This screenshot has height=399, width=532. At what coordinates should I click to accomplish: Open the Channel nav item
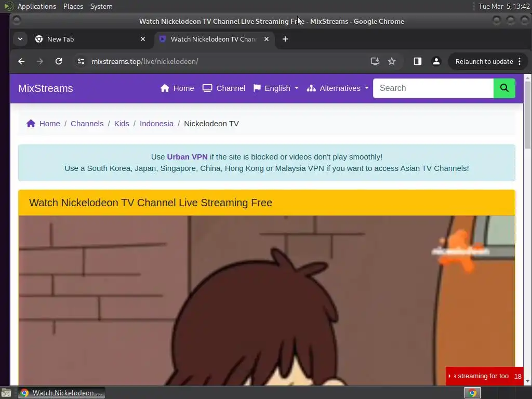pos(224,88)
